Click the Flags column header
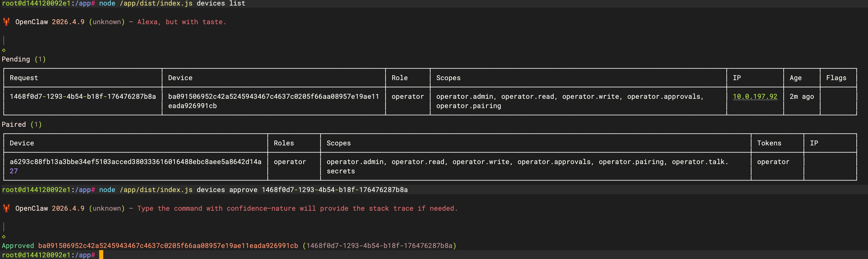Screen dimensions: 868x259 836,78
